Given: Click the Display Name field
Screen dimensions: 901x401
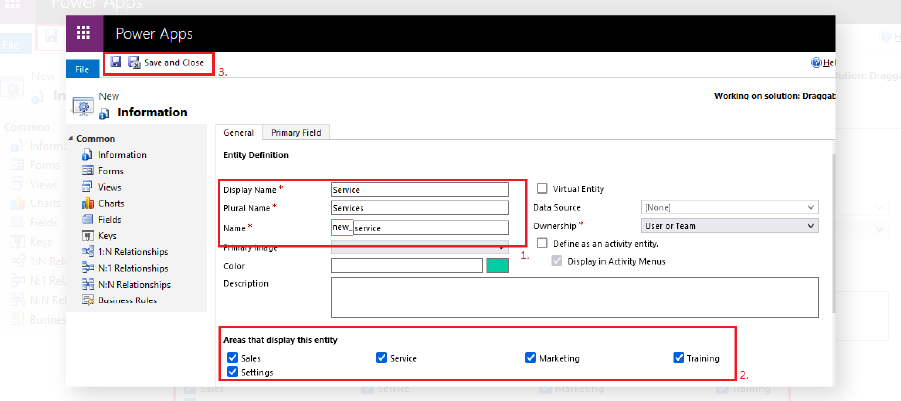Looking at the screenshot, I should click(419, 190).
